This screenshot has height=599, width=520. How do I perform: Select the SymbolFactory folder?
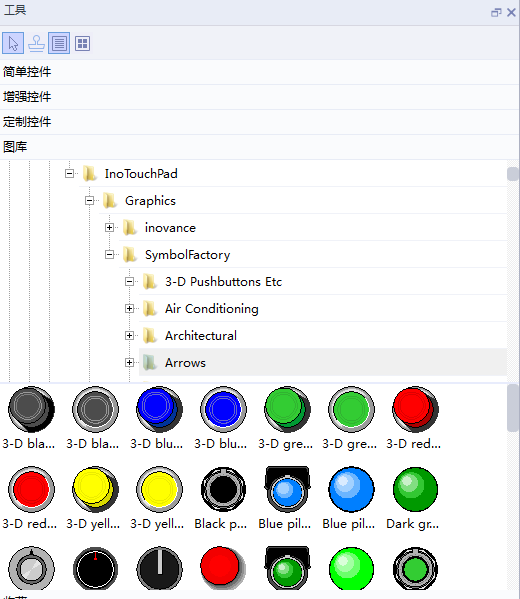click(187, 255)
